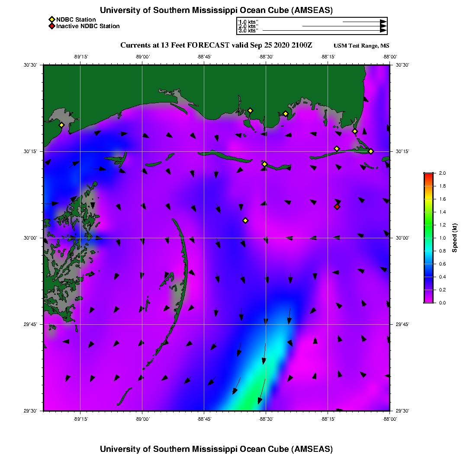Select the 1.0 kts arrow in scale box
476x454 pixels.
364,21
